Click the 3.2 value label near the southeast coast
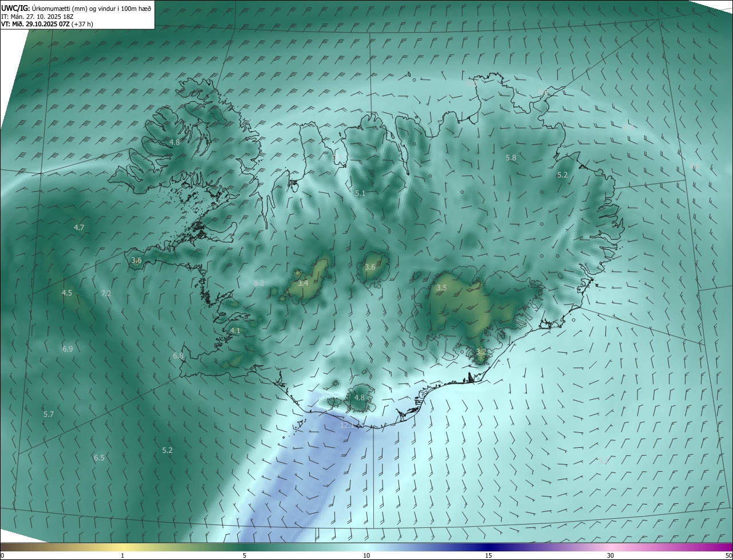This screenshot has width=733, height=560. [481, 352]
